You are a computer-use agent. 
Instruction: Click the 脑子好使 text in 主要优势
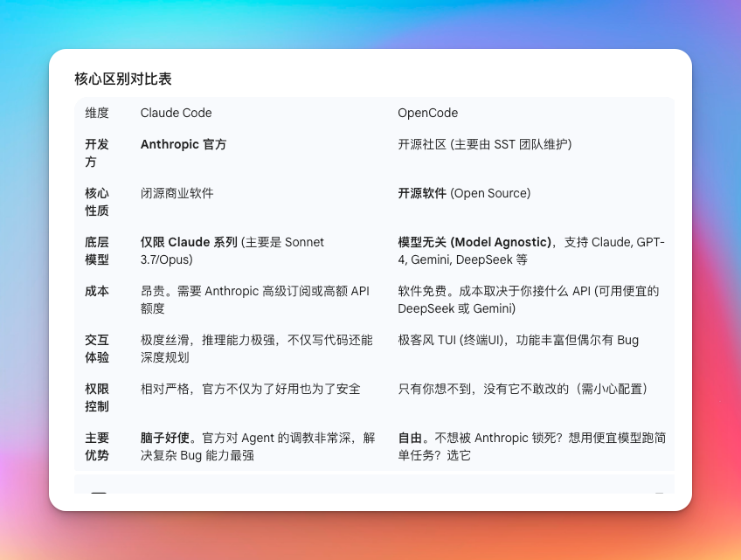pos(164,437)
